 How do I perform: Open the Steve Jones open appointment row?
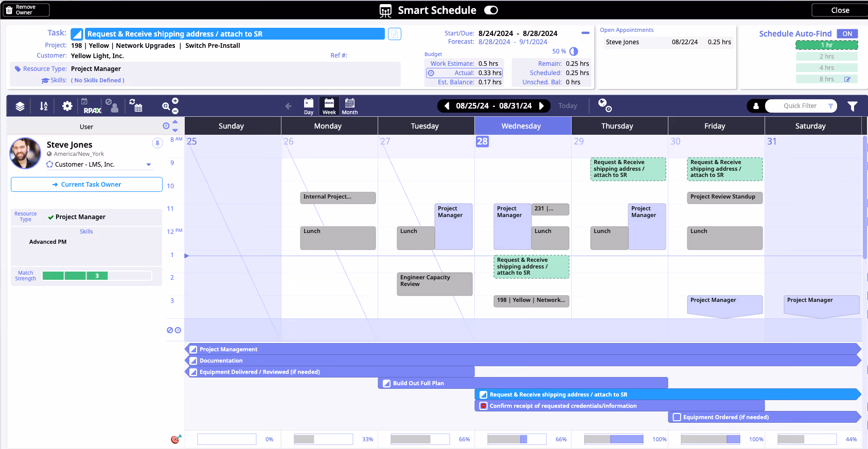coord(668,42)
